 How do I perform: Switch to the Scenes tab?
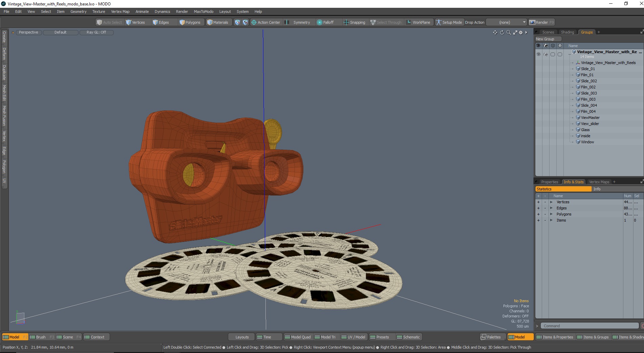click(548, 32)
